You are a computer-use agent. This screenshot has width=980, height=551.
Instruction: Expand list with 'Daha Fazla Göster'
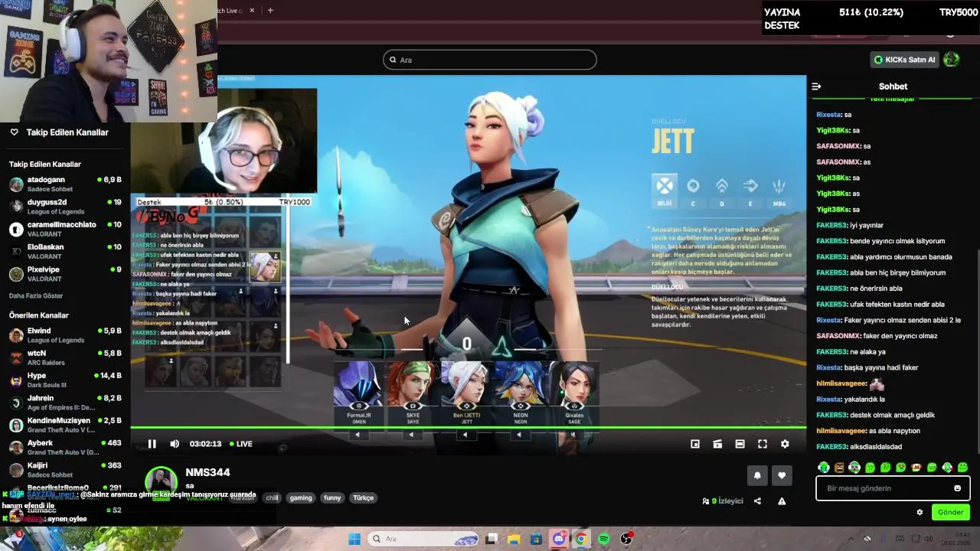(36, 295)
